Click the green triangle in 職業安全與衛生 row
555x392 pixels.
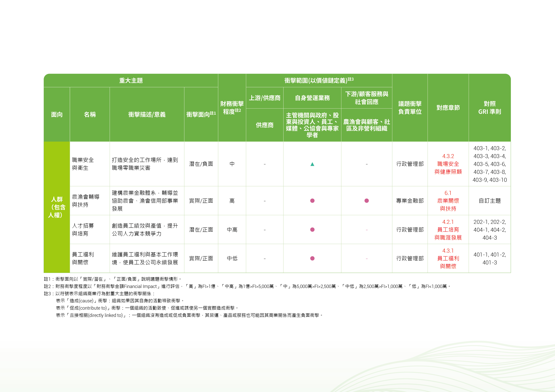tap(312, 164)
